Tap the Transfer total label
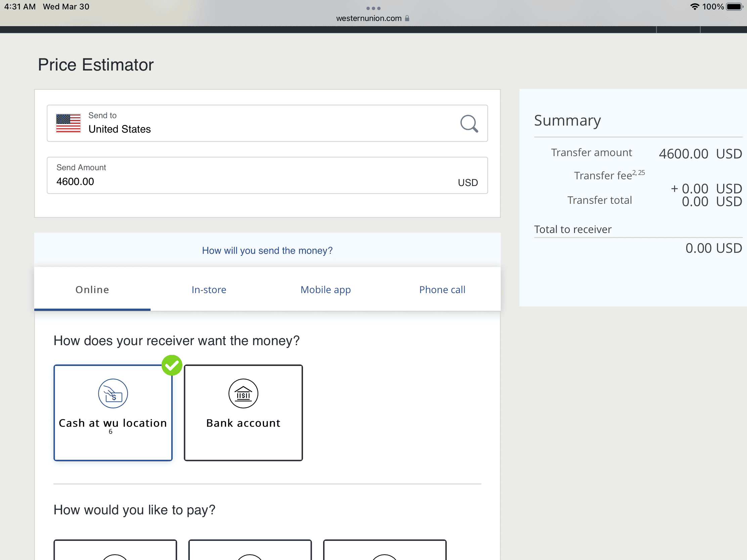This screenshot has height=560, width=747. [x=600, y=200]
